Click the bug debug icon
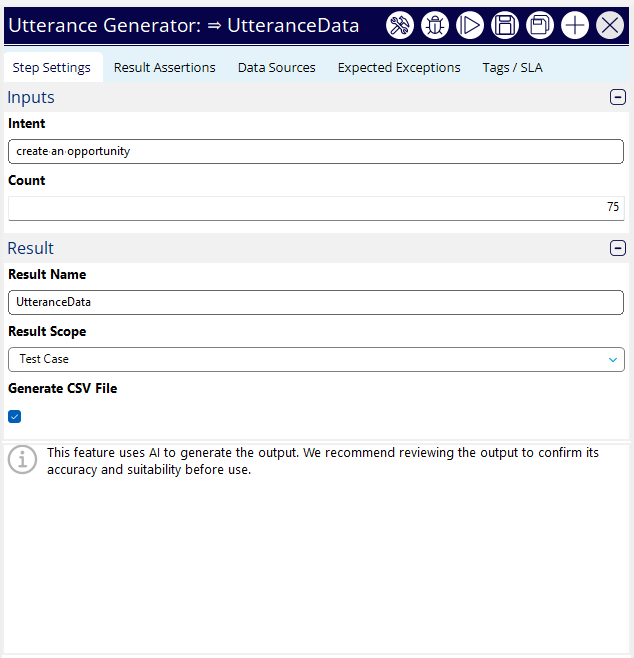Image resolution: width=634 pixels, height=658 pixels. 435,26
